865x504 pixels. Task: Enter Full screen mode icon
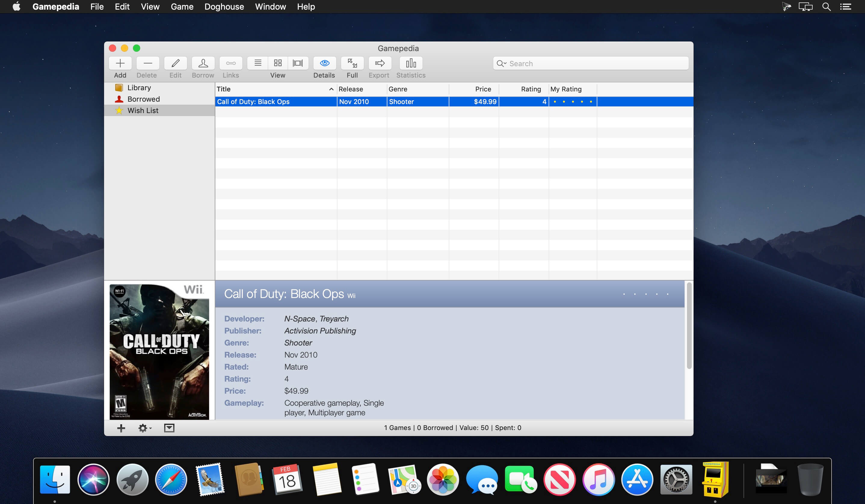(352, 63)
